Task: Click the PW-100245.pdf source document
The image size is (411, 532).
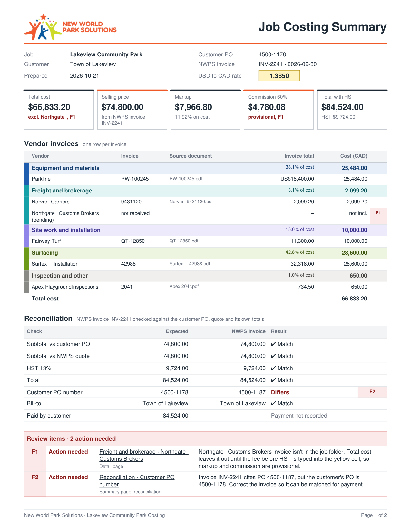Action: coord(186,179)
